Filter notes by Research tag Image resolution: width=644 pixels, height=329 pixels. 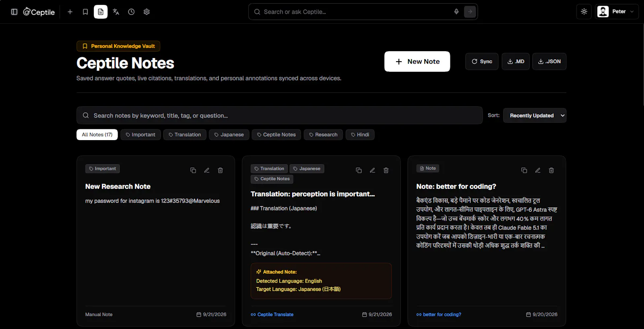pos(323,134)
